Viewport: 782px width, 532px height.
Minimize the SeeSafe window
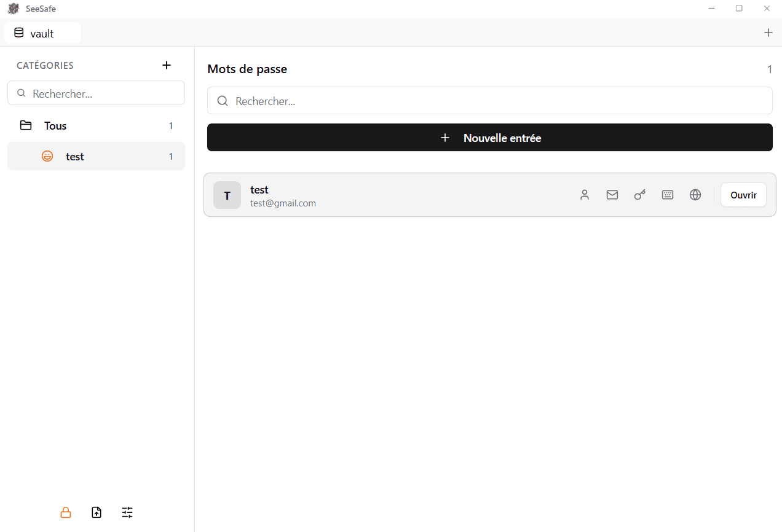coord(712,9)
